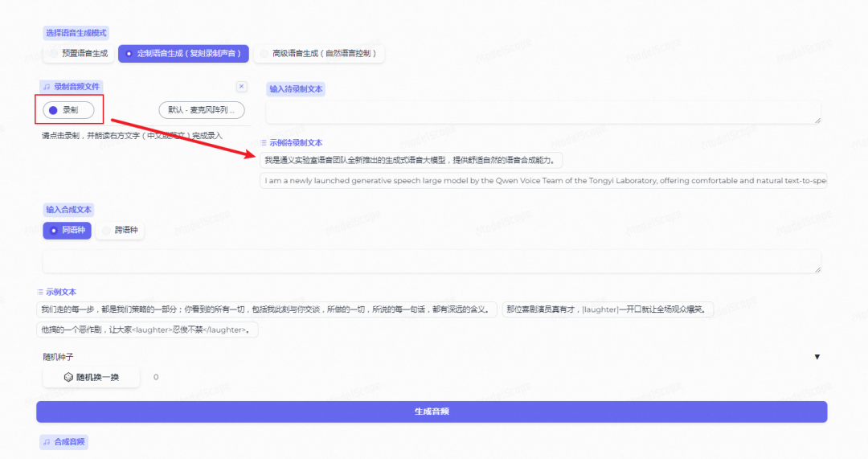Select 定制语音生成 (复刻录制声音) mode

[x=183, y=54]
